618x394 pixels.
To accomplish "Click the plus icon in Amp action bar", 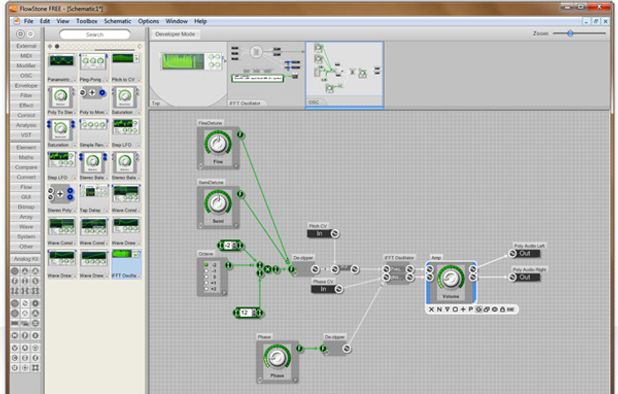I will pyautogui.click(x=463, y=309).
